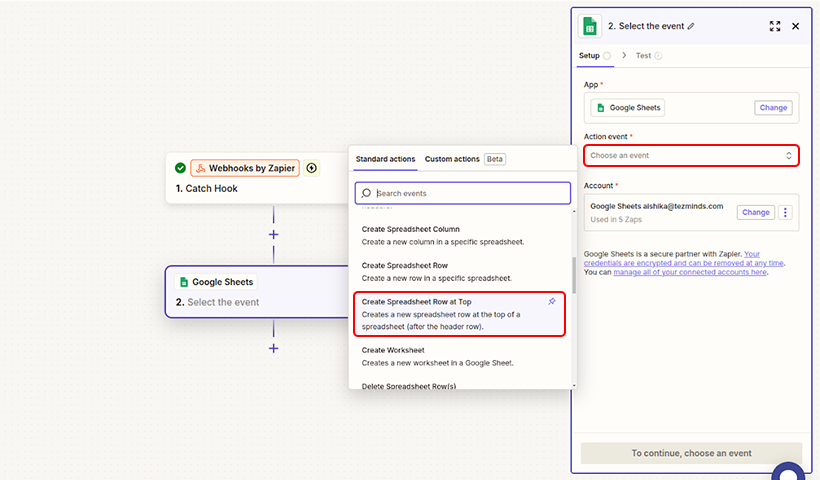Pin the Create Spreadsheet Row at Top action
Screen dimensions: 820x480
(552, 301)
